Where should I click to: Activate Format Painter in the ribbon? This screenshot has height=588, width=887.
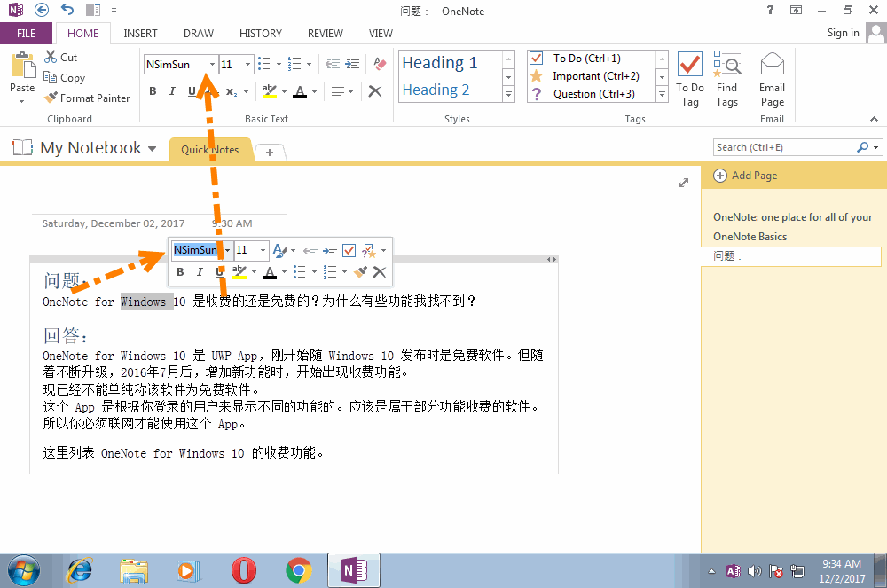click(87, 98)
